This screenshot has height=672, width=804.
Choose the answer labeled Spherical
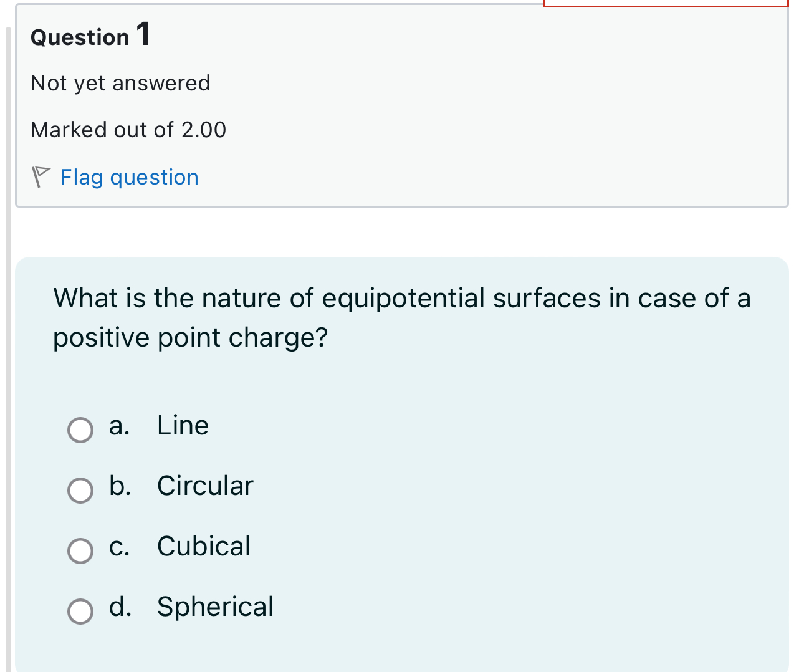pos(215,607)
